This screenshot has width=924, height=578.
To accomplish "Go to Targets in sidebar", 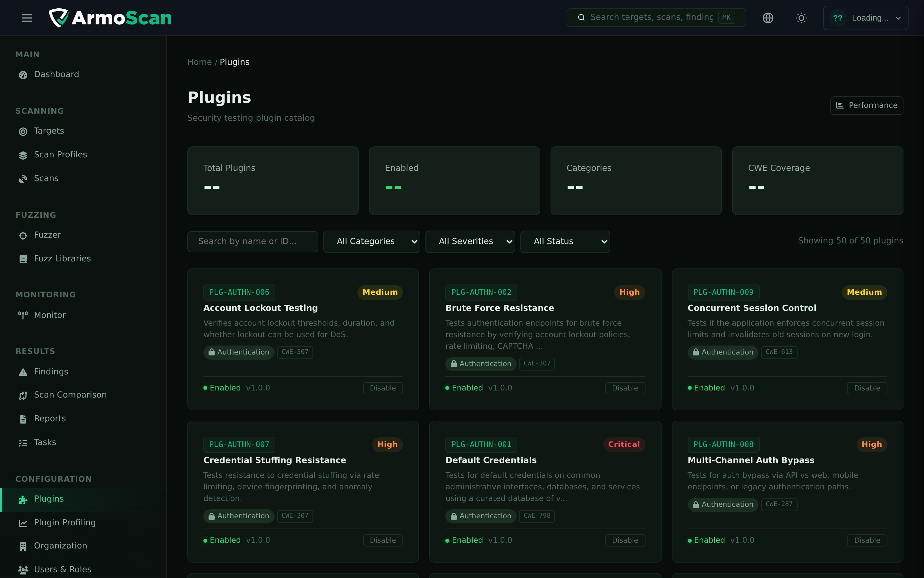I will tap(83, 131).
